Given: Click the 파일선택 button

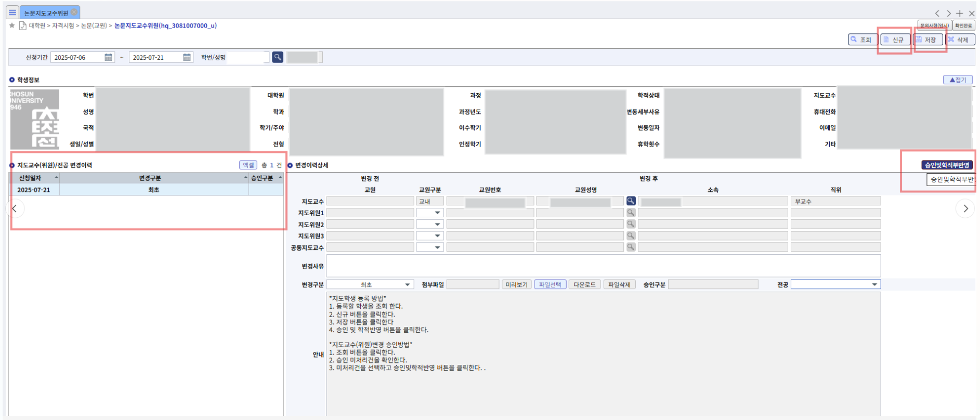Looking at the screenshot, I should [550, 284].
